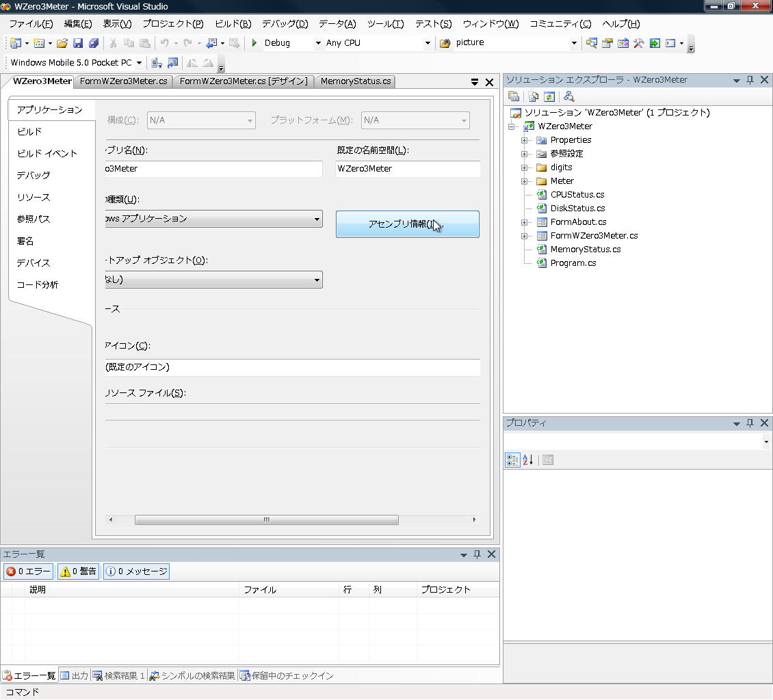The image size is (773, 700).
Task: Select the リソース settings tab
Action: tap(34, 198)
